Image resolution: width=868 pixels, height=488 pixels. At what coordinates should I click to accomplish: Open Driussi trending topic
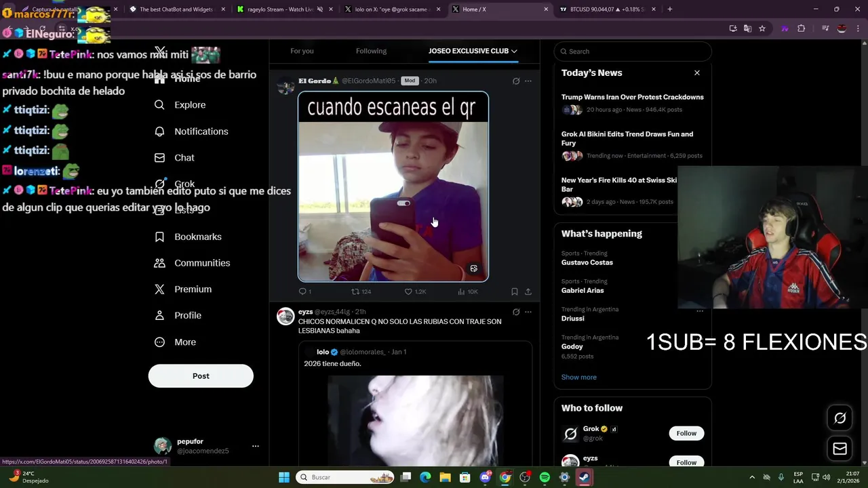click(572, 318)
